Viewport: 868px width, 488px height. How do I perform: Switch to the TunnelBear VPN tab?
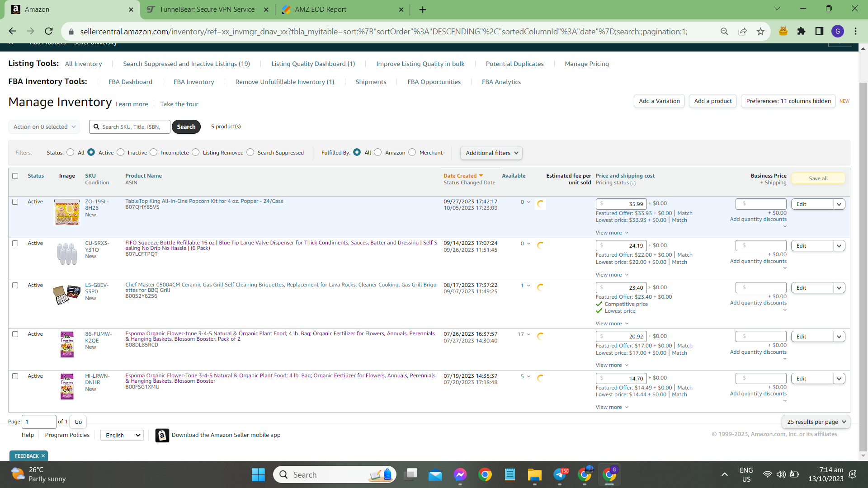coord(208,9)
